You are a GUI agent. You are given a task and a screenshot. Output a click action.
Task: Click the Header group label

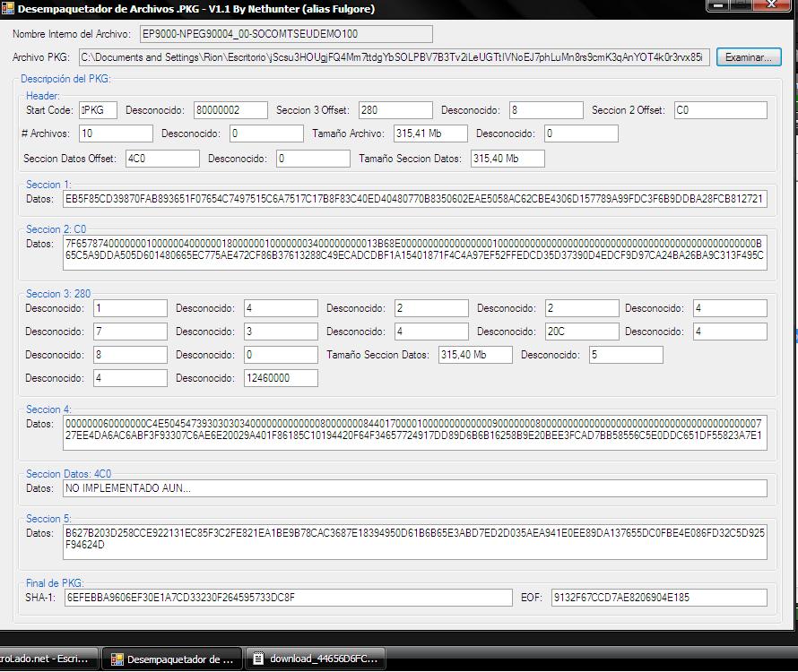click(x=43, y=96)
